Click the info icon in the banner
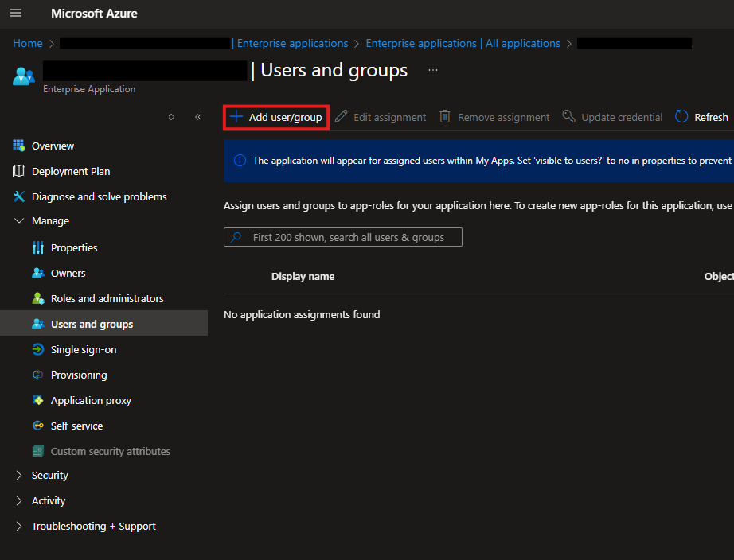This screenshot has width=734, height=560. (240, 161)
